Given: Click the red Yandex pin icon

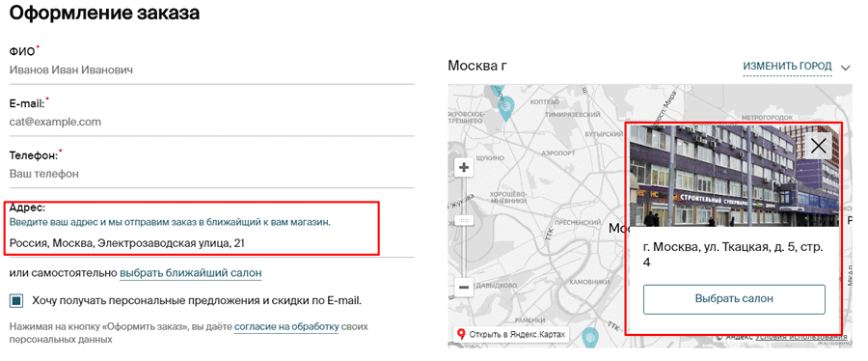Looking at the screenshot, I should [461, 334].
